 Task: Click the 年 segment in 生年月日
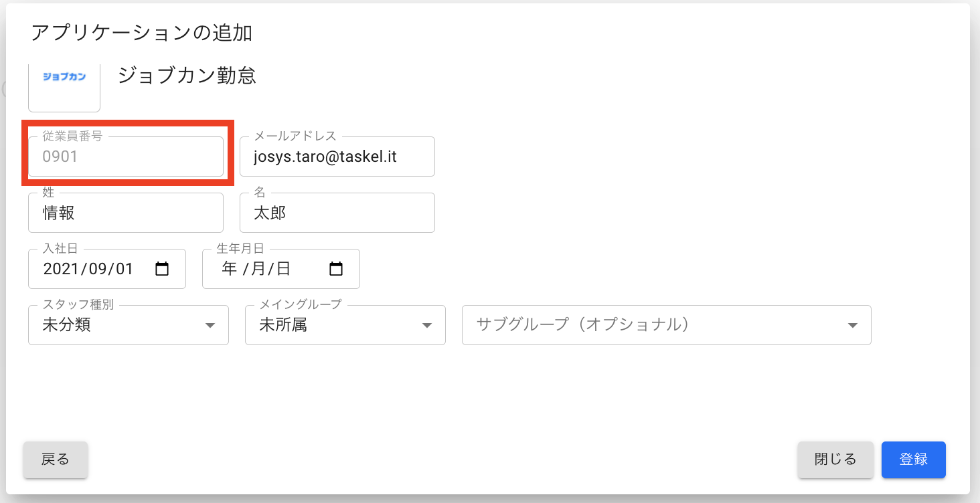(230, 269)
